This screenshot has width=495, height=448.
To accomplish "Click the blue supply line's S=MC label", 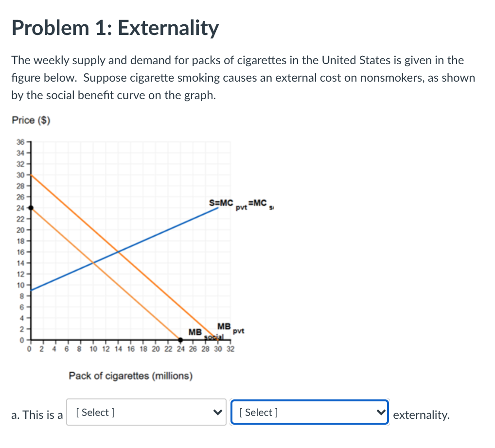I will [221, 203].
